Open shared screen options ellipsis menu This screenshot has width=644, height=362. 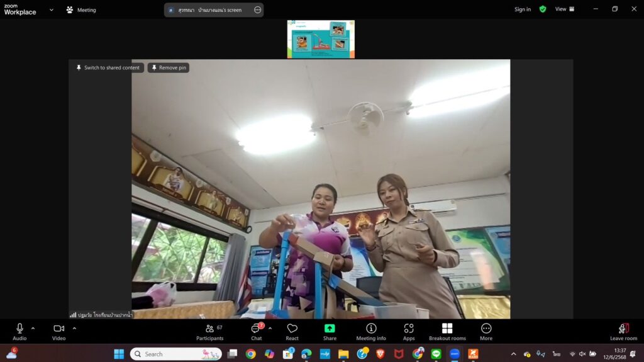pos(257,10)
